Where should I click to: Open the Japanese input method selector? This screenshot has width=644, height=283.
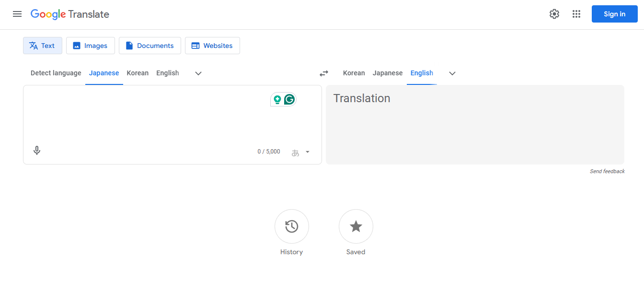(x=300, y=151)
